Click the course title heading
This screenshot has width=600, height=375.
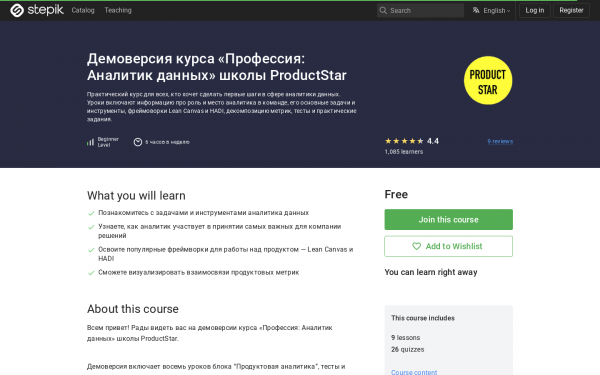tap(217, 67)
